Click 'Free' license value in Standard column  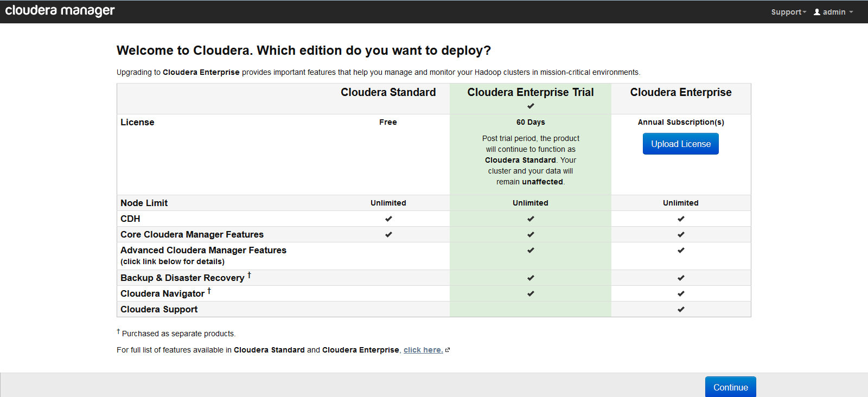pyautogui.click(x=388, y=122)
